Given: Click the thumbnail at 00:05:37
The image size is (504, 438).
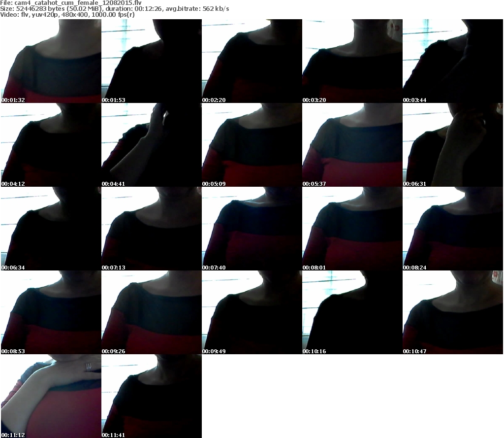Looking at the screenshot, I should pyautogui.click(x=352, y=145).
